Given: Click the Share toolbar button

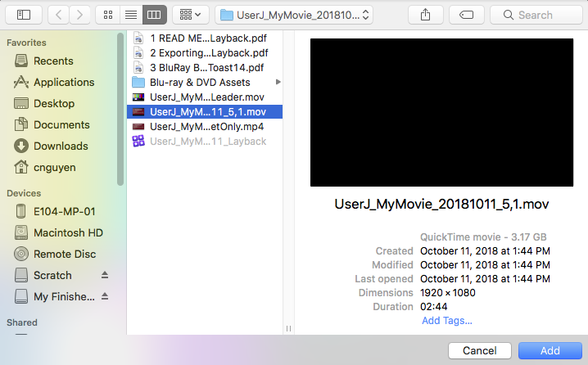Looking at the screenshot, I should 425,15.
